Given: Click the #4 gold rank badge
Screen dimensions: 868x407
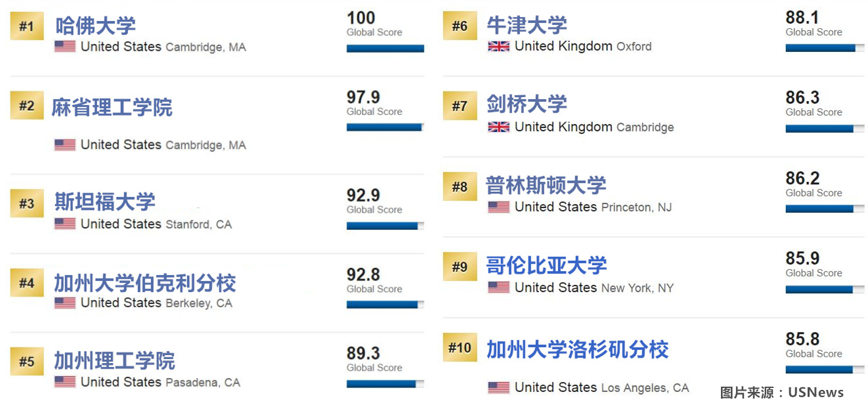Looking at the screenshot, I should [x=26, y=283].
